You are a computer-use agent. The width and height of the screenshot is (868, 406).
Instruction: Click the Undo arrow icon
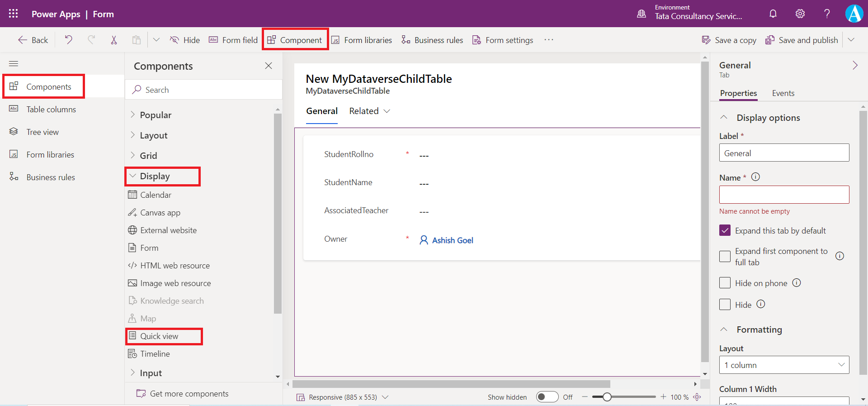point(69,40)
